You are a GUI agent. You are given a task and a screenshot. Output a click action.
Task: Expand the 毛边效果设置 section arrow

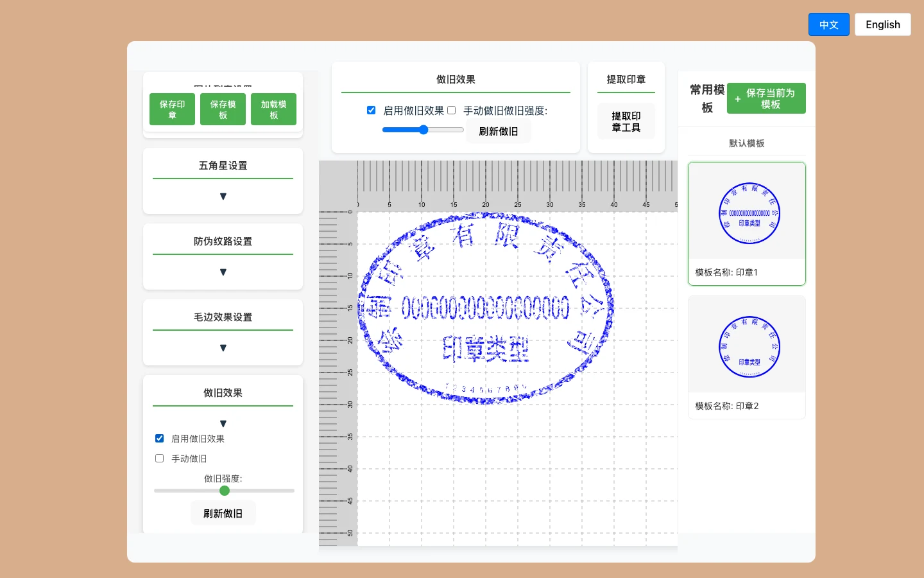(223, 348)
